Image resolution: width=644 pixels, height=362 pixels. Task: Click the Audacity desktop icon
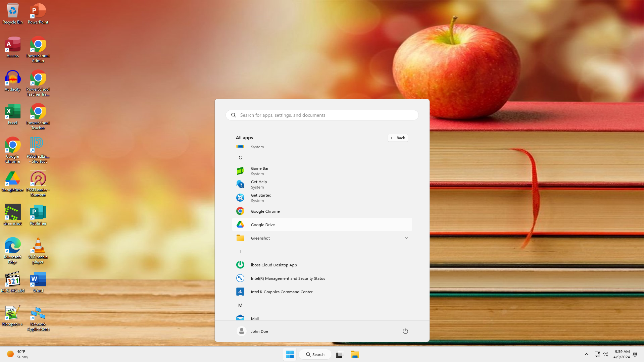[13, 81]
